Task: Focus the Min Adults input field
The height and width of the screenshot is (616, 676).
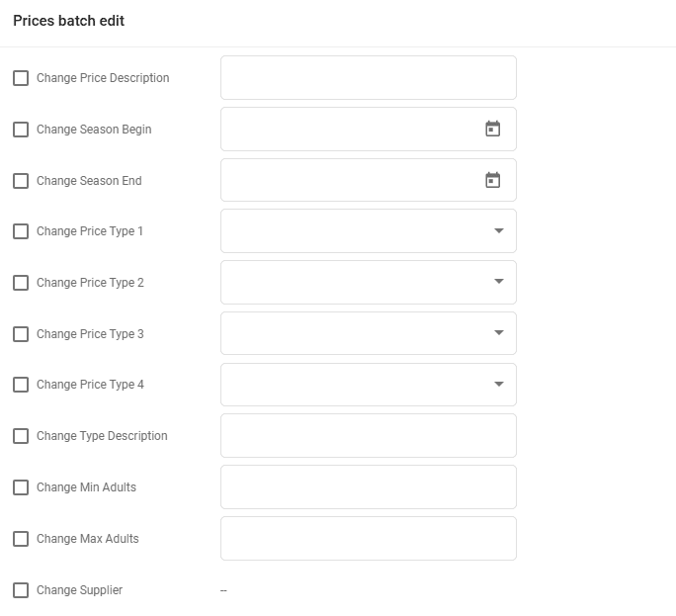Action: [368, 486]
